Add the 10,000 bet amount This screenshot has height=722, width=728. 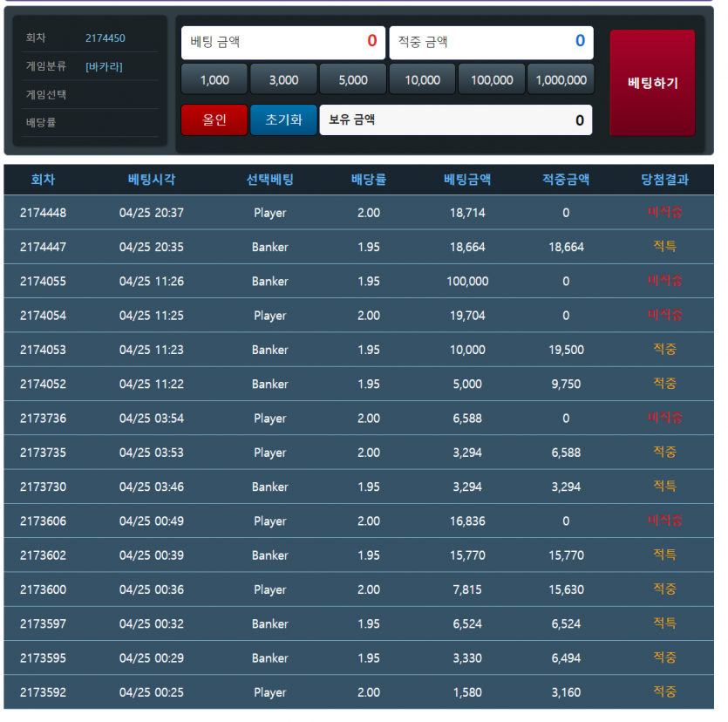(x=423, y=79)
